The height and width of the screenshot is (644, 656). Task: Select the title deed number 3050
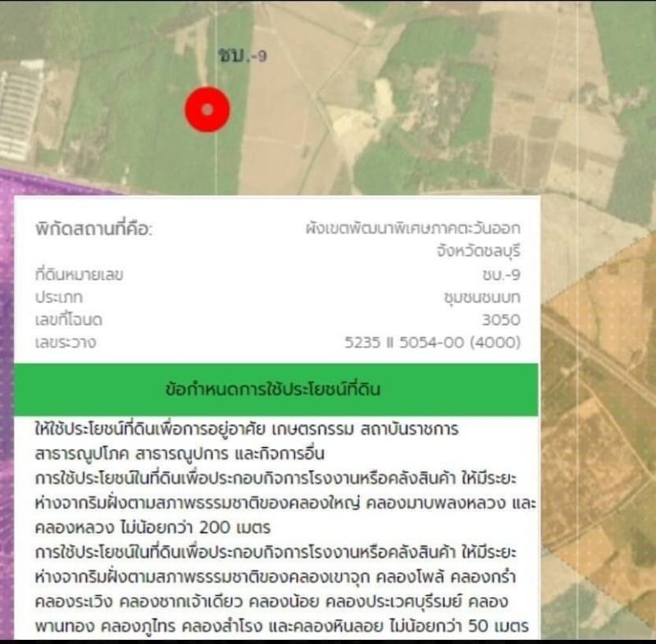click(501, 320)
